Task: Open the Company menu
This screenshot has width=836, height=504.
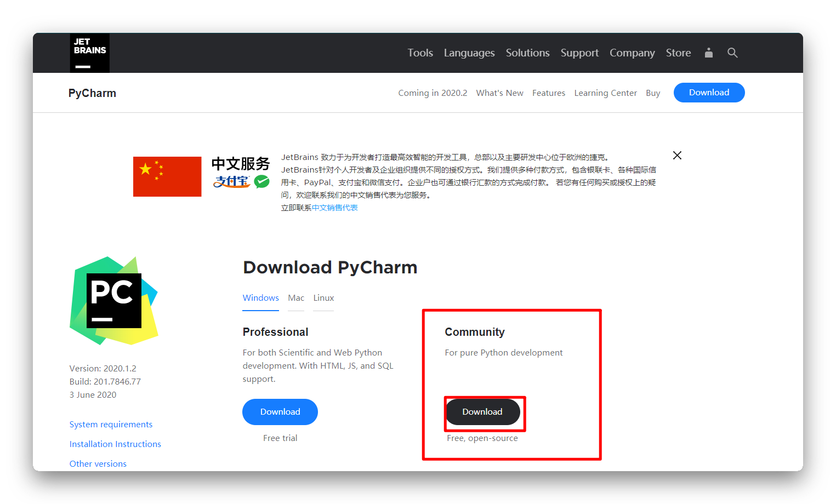Action: point(632,53)
